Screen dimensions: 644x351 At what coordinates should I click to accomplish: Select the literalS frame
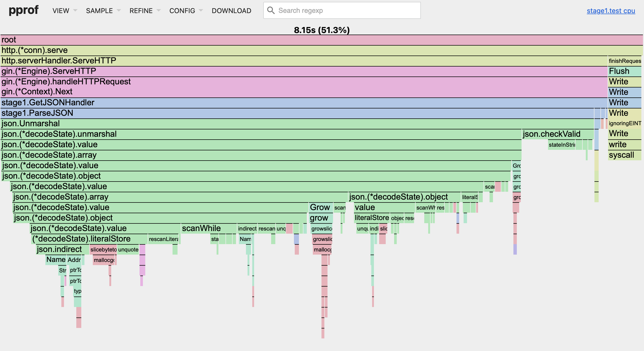click(470, 197)
